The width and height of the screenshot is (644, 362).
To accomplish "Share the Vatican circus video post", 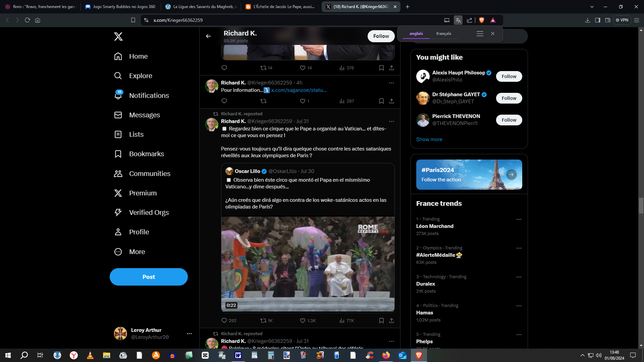I will tap(391, 321).
